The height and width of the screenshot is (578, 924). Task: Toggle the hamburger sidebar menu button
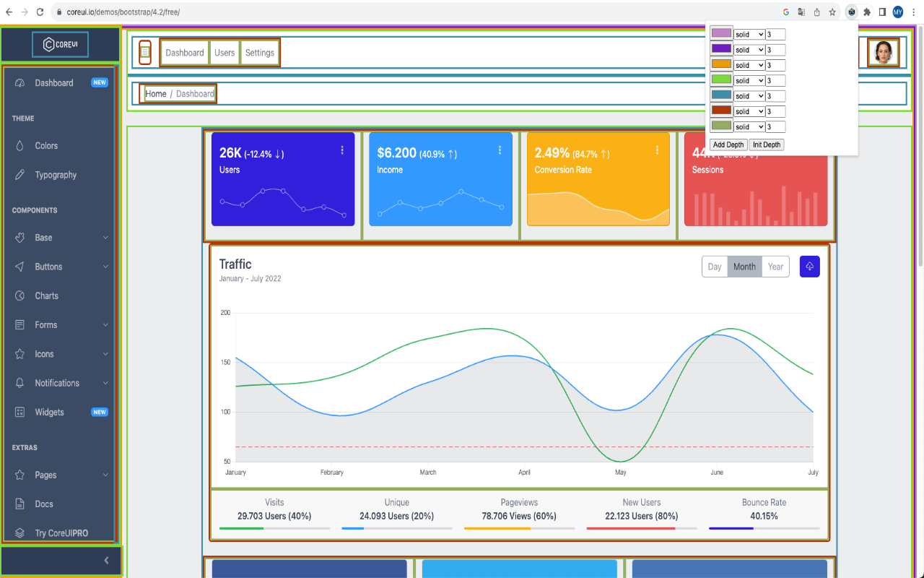145,52
